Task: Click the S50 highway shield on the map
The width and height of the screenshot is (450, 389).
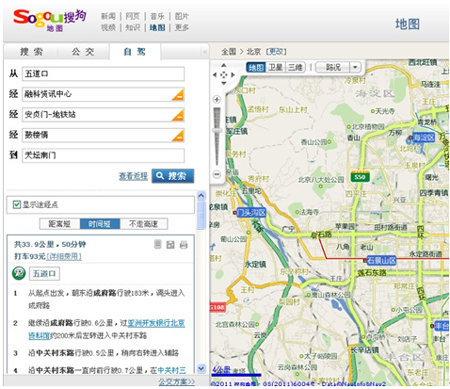Action: (x=360, y=177)
